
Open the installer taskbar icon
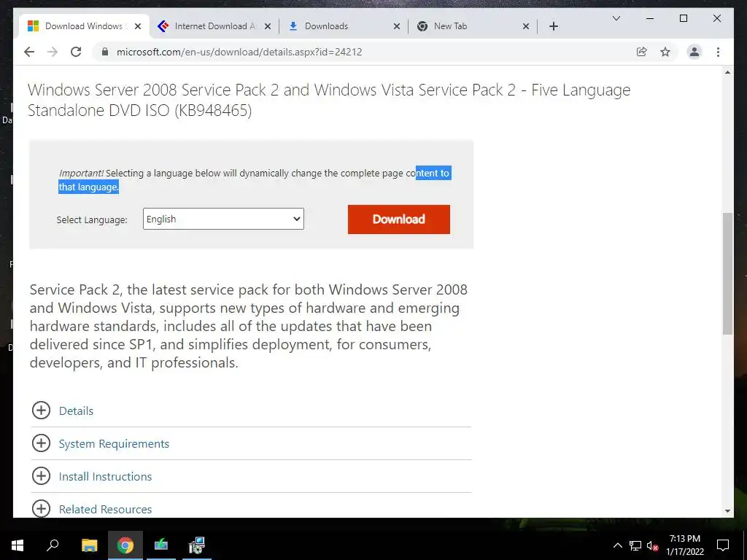pyautogui.click(x=196, y=545)
